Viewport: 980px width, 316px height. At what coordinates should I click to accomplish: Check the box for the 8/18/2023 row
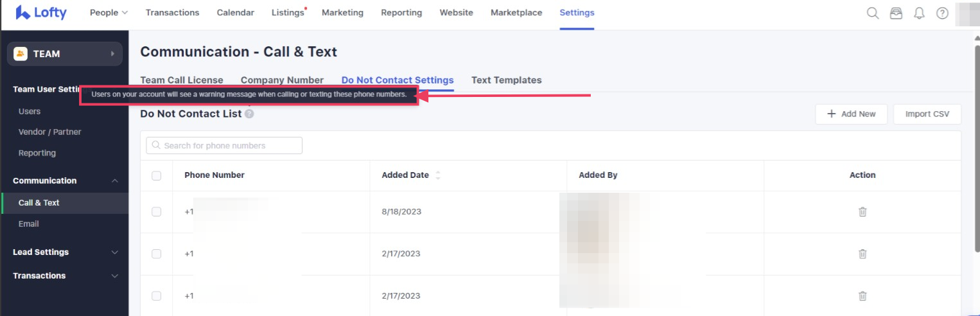[157, 212]
